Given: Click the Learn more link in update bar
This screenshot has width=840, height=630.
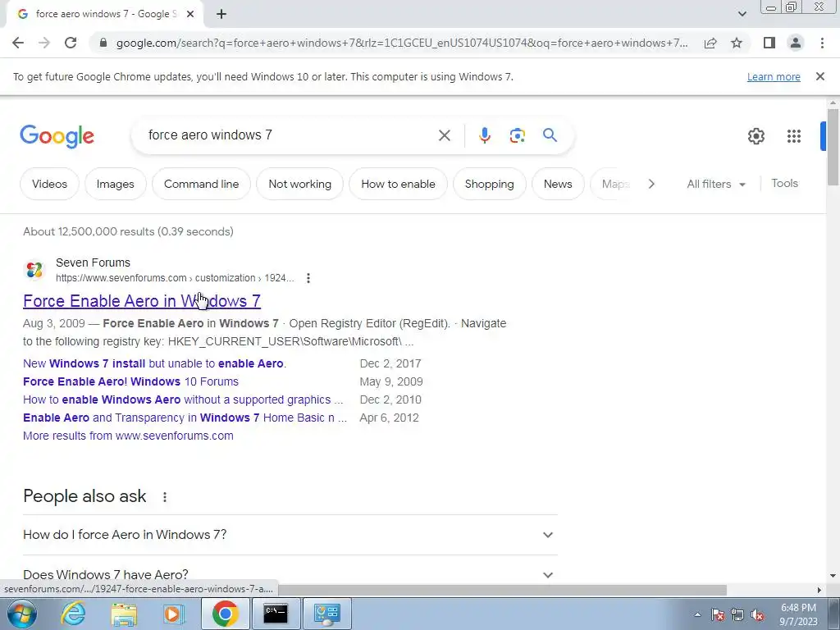Looking at the screenshot, I should click(x=774, y=76).
